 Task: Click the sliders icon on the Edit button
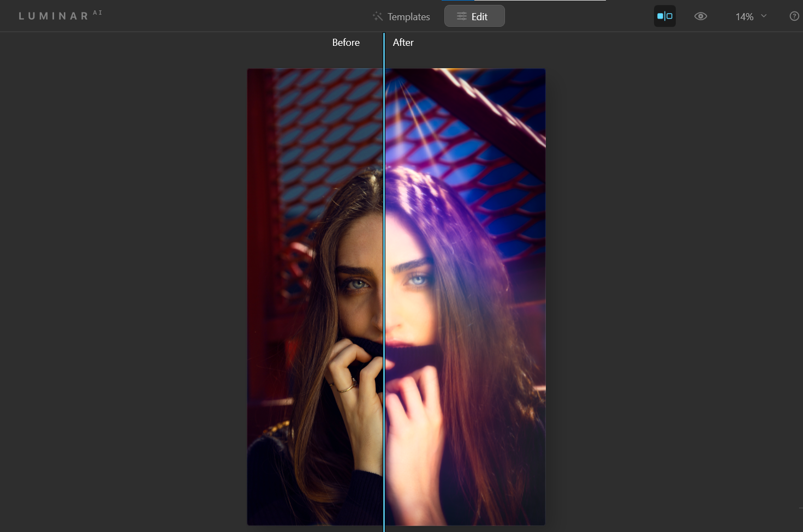point(461,16)
